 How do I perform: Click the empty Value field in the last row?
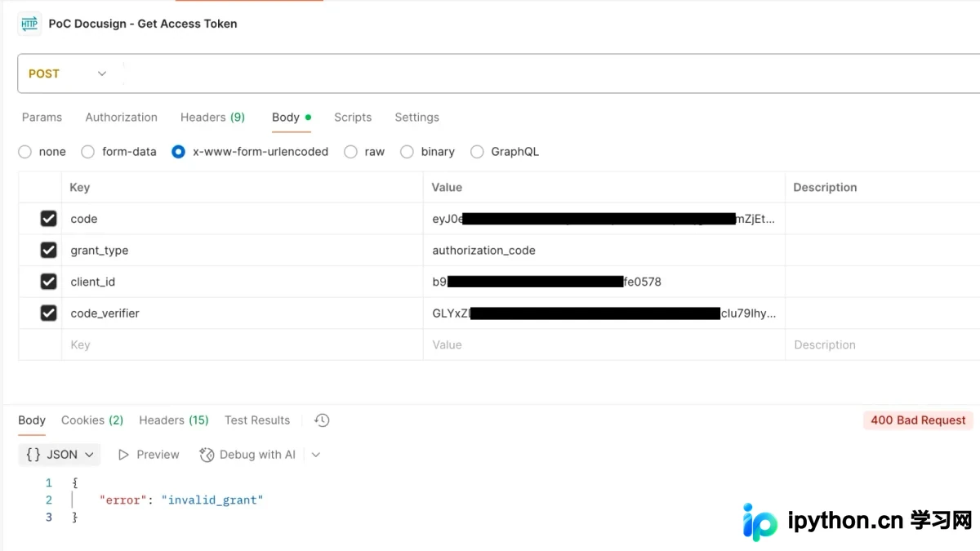click(604, 344)
